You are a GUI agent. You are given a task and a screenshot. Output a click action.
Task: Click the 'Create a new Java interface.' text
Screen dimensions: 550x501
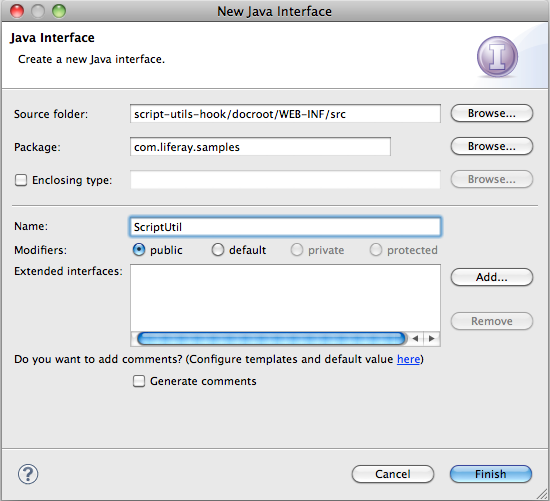coord(91,59)
